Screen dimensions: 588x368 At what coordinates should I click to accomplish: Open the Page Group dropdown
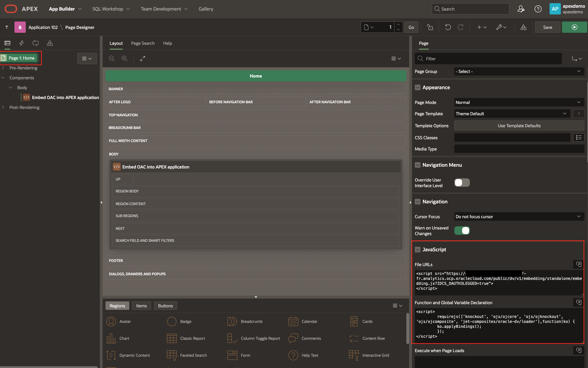pyautogui.click(x=519, y=71)
